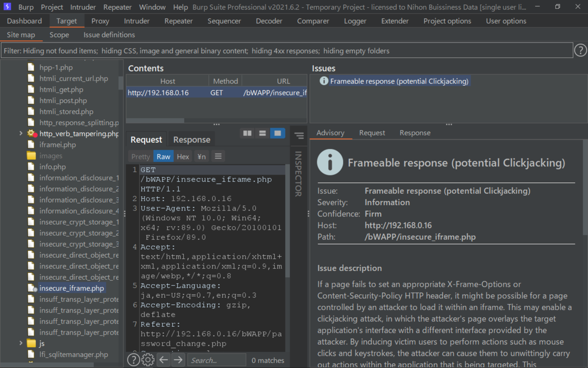Click the gear icon on http_verb_tampering.php
588x368 pixels.
(x=31, y=133)
